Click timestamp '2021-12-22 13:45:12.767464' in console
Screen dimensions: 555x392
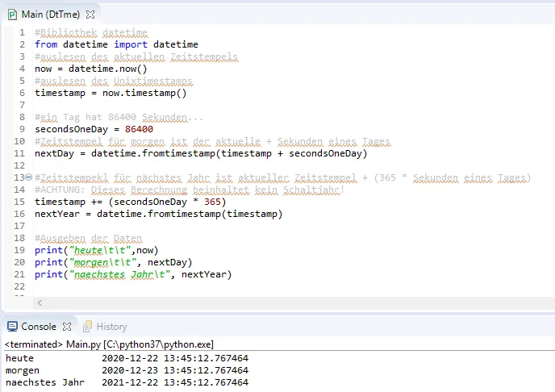tap(175, 382)
